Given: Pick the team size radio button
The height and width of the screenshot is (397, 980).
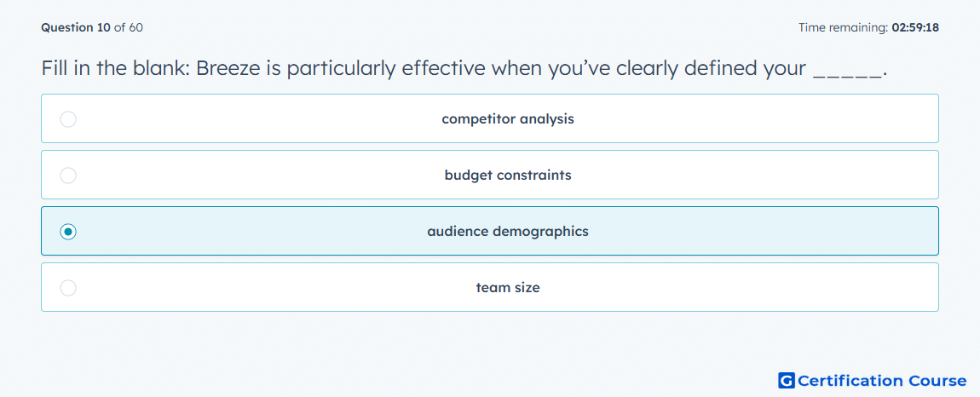Looking at the screenshot, I should point(68,288).
